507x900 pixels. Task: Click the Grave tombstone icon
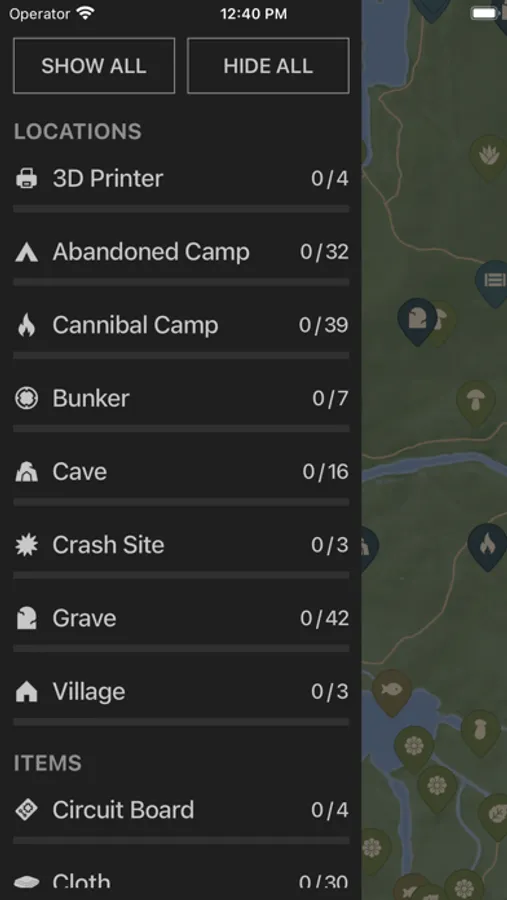tap(26, 618)
